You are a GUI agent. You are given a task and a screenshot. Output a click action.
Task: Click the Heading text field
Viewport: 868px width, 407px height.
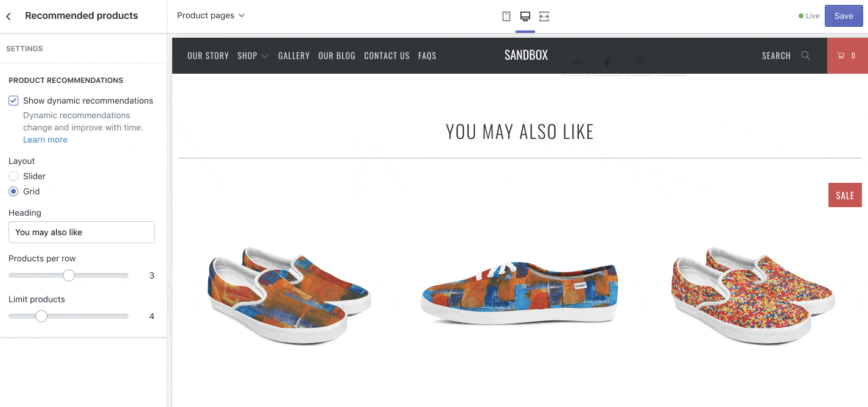[82, 232]
